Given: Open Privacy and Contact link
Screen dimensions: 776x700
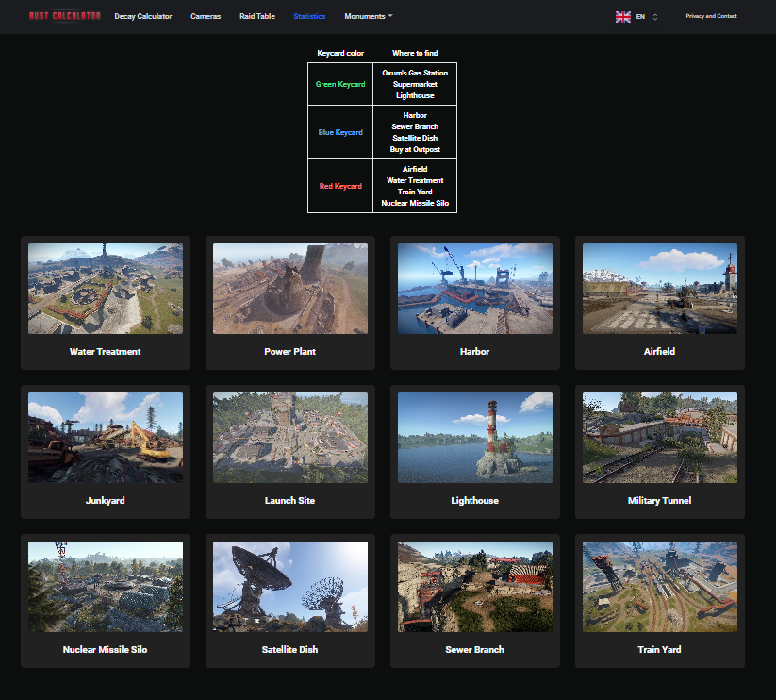Looking at the screenshot, I should click(x=711, y=16).
